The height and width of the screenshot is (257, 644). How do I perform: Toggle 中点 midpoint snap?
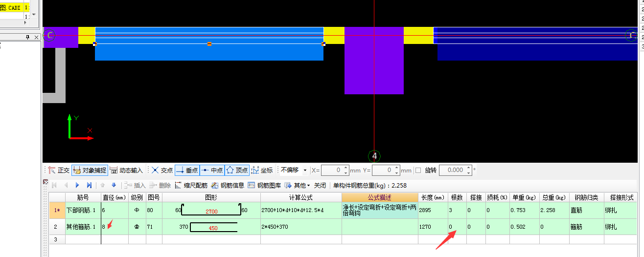pos(212,171)
